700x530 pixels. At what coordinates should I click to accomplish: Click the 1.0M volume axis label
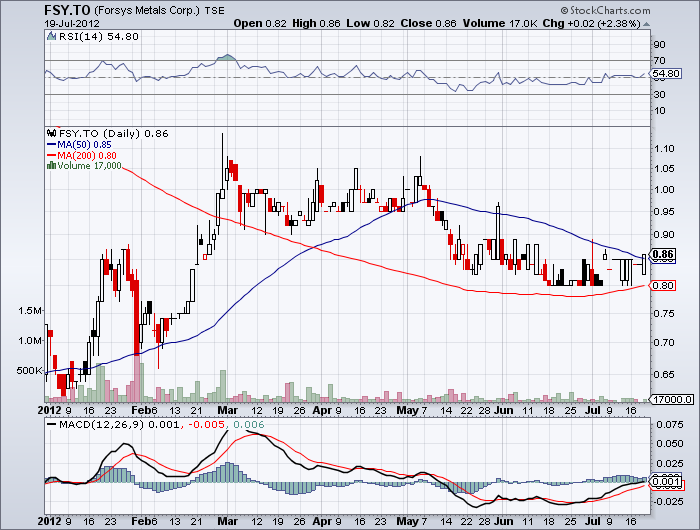(30, 341)
